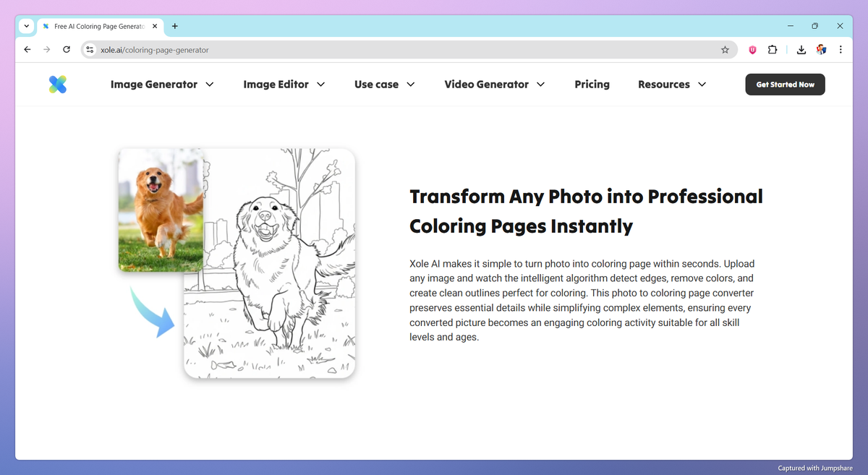The width and height of the screenshot is (868, 475).
Task: Open a new browser tab
Action: point(174,26)
